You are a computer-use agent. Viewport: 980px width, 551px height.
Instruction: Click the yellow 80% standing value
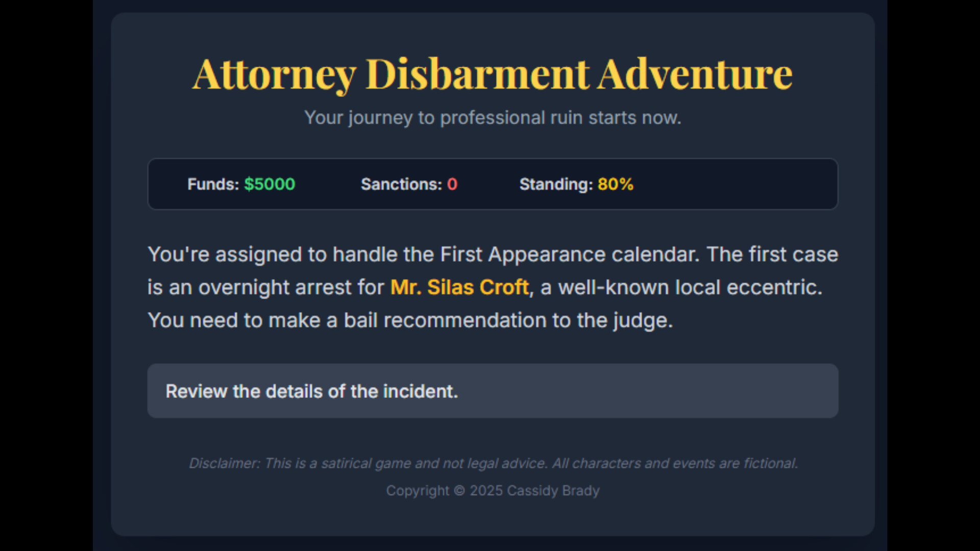pos(616,184)
